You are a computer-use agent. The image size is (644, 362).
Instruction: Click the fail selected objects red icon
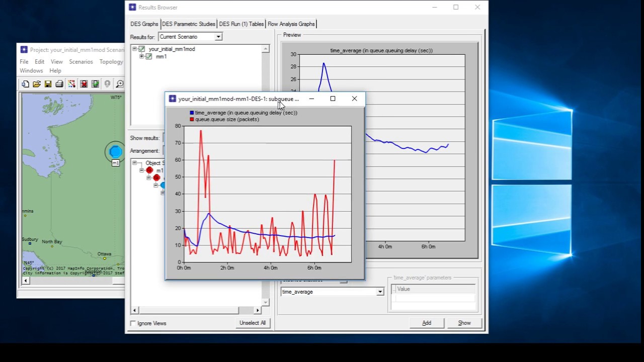(84, 84)
